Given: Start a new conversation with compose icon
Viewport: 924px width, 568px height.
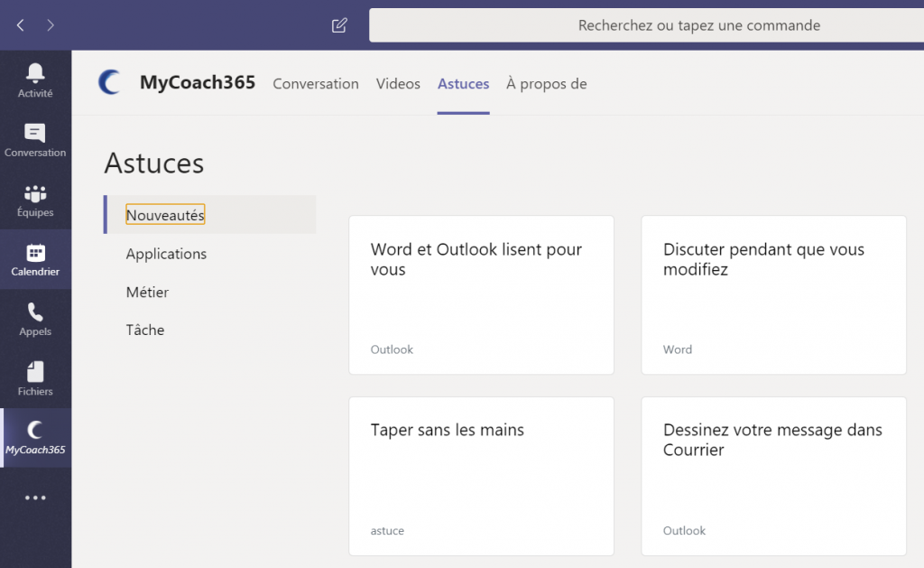Looking at the screenshot, I should 339,25.
